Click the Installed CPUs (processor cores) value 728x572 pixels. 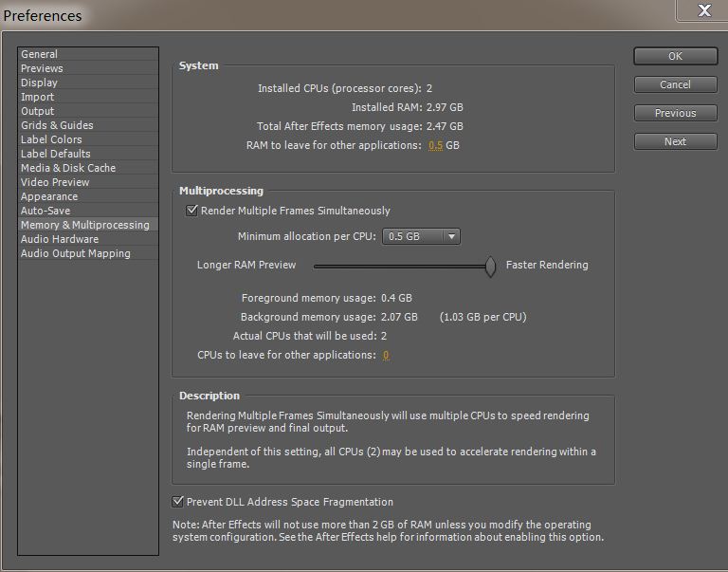coord(429,88)
